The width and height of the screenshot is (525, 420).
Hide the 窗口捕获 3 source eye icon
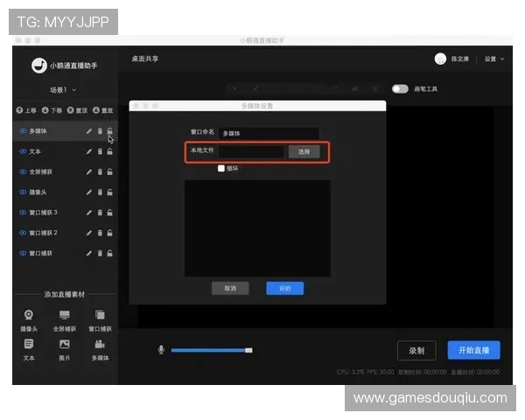[x=23, y=213]
